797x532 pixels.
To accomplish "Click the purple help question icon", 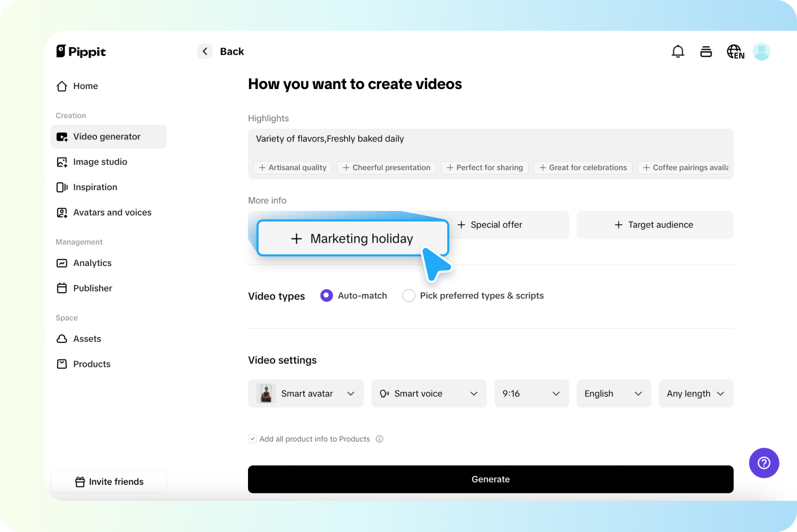I will point(764,463).
